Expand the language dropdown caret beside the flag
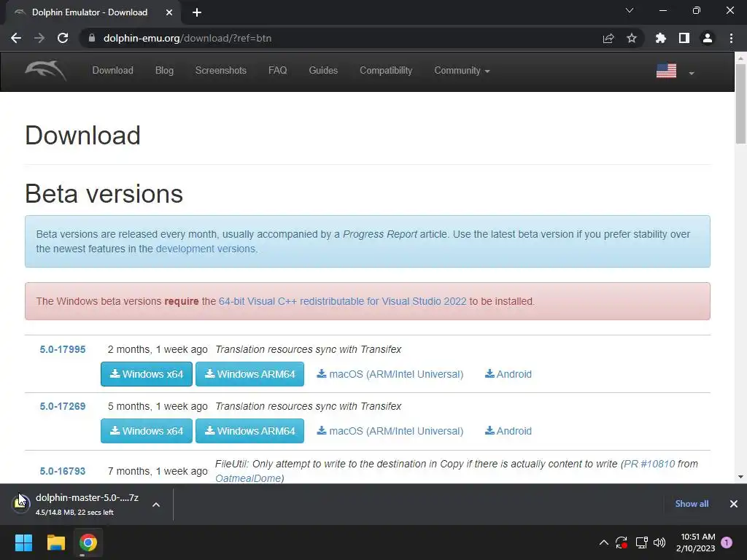 click(x=692, y=74)
